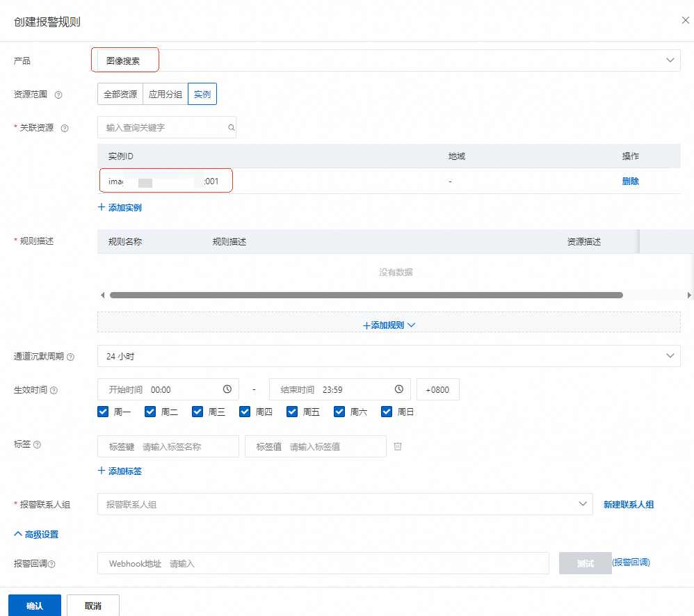
Task: Open help tooltip beside 资源范围
Action: click(x=58, y=95)
